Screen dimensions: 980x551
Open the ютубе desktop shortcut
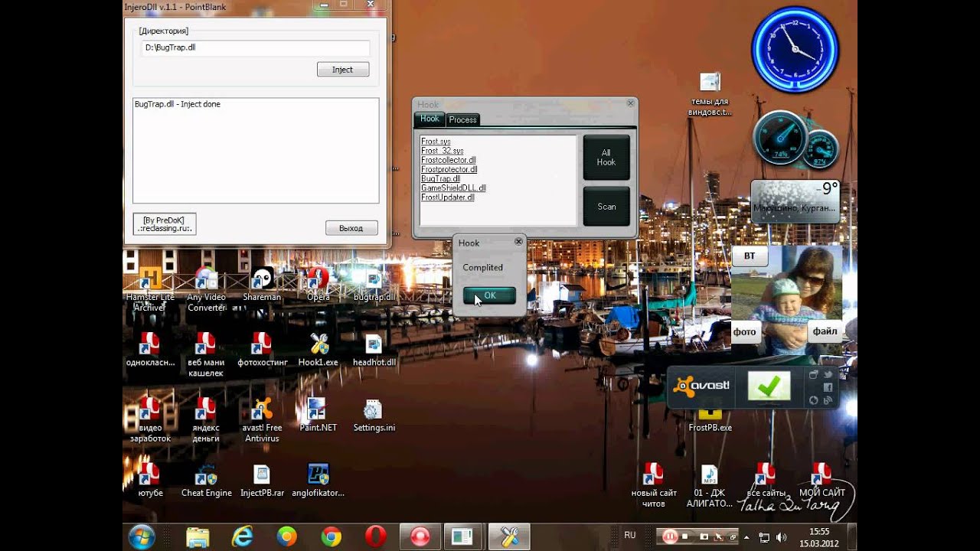coord(150,481)
